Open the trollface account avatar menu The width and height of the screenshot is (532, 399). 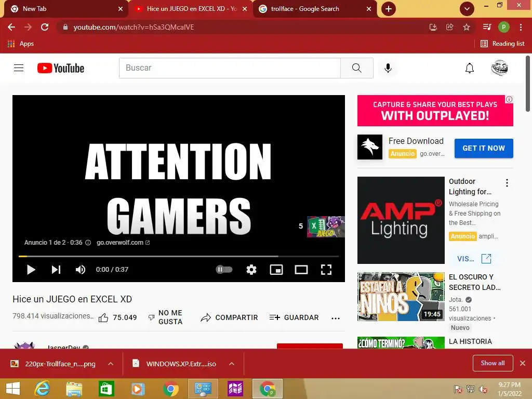(499, 68)
